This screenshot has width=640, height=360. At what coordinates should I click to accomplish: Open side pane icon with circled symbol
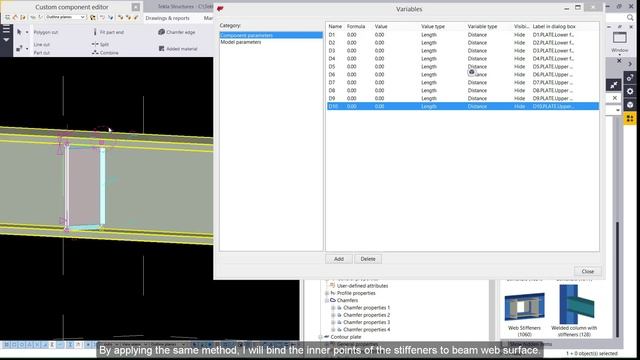click(x=630, y=105)
